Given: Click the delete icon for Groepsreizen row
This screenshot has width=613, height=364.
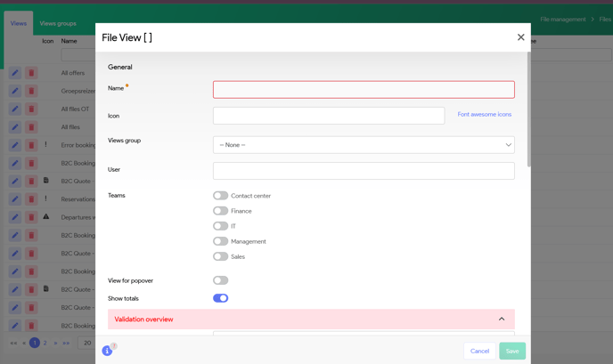Looking at the screenshot, I should (x=31, y=91).
